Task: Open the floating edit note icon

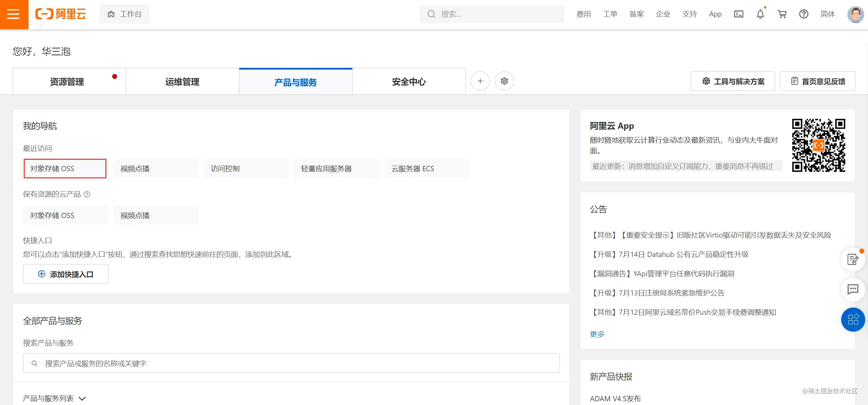Action: 853,259
